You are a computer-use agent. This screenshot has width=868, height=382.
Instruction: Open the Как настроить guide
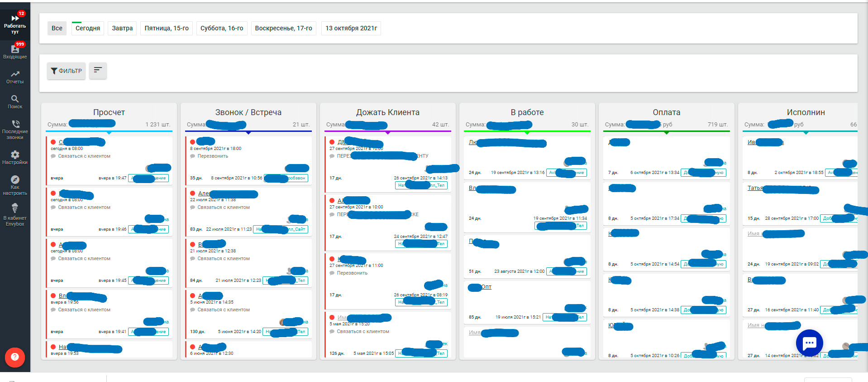(15, 186)
